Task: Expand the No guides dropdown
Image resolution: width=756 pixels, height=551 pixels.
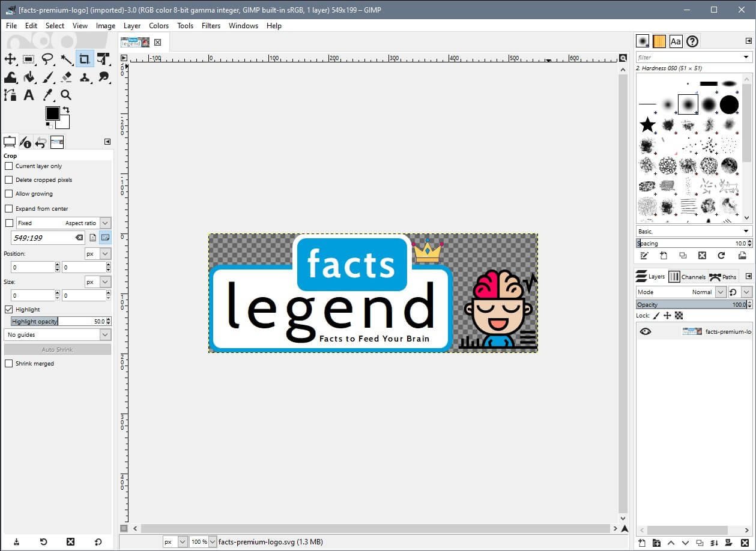Action: point(58,335)
